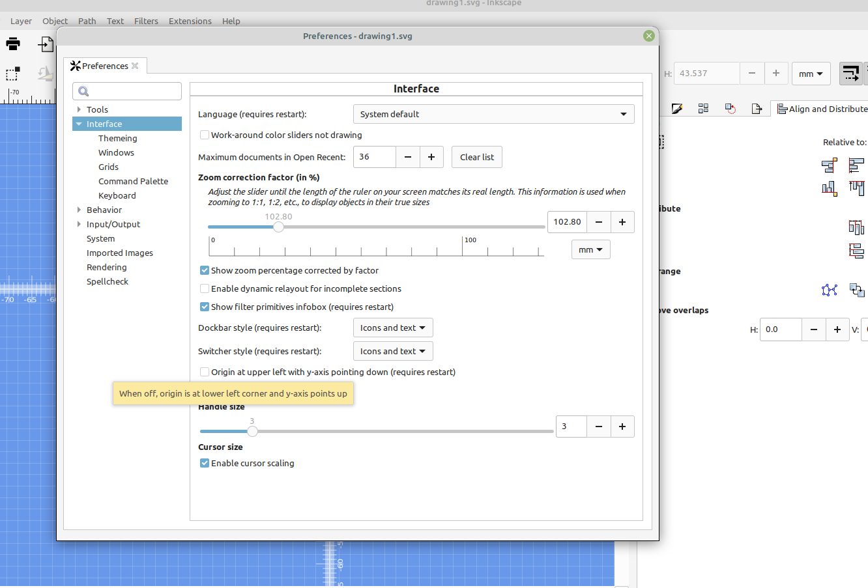Select Windows in preferences tree
The image size is (868, 588).
pyautogui.click(x=116, y=152)
